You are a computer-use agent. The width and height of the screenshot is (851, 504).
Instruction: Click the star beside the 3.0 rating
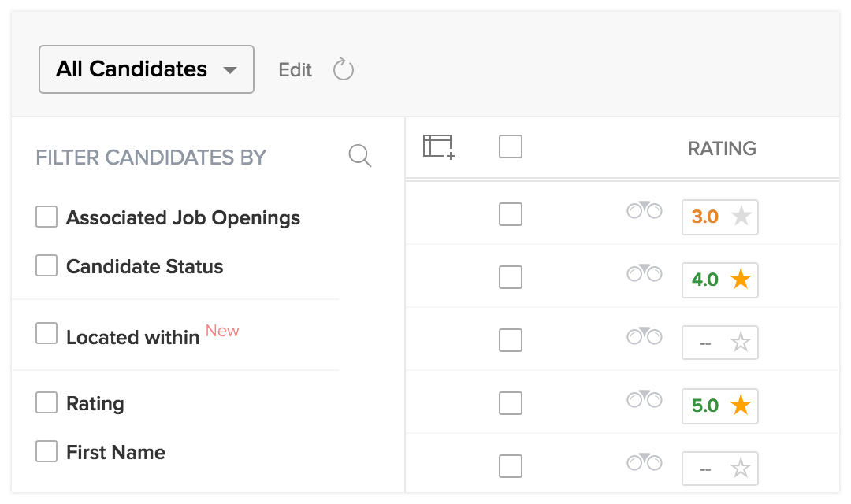point(741,217)
